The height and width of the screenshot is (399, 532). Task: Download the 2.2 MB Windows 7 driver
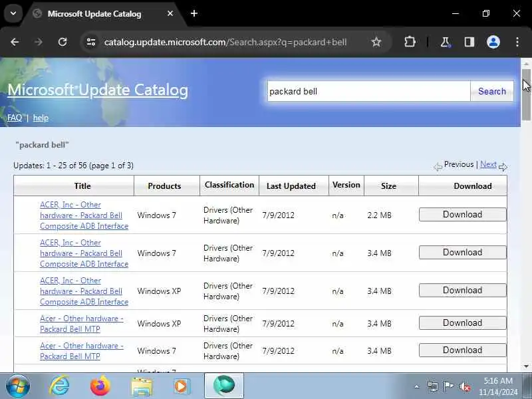[462, 214]
